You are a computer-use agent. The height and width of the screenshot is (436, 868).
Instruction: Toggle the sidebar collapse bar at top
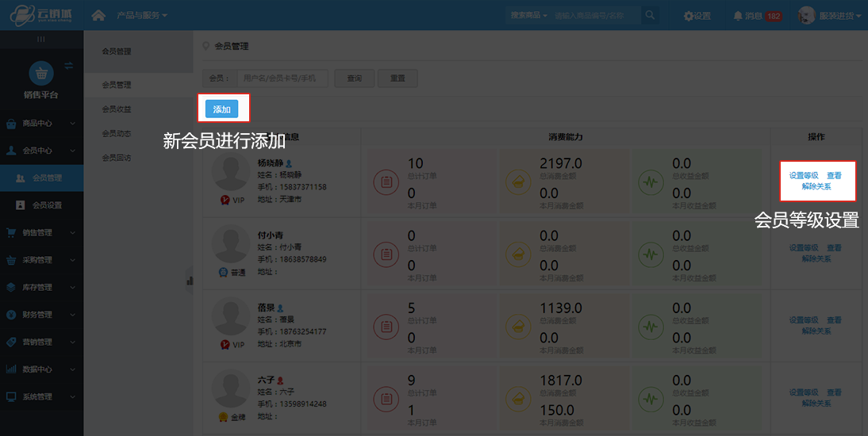pyautogui.click(x=41, y=39)
